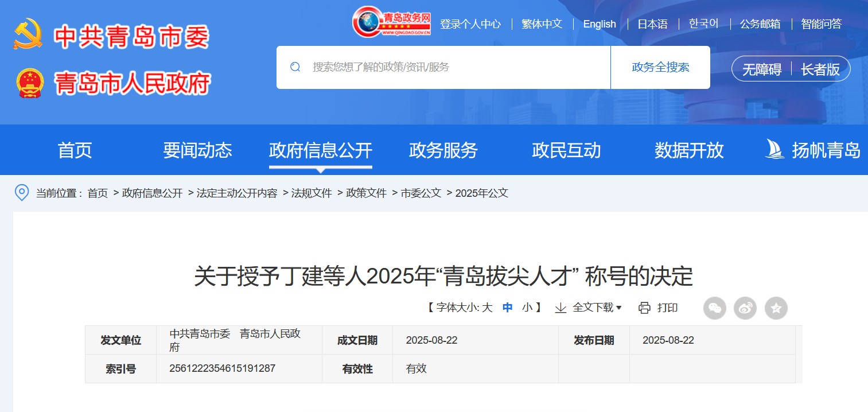The width and height of the screenshot is (868, 412).
Task: Set font size to 小
Action: [x=527, y=308]
